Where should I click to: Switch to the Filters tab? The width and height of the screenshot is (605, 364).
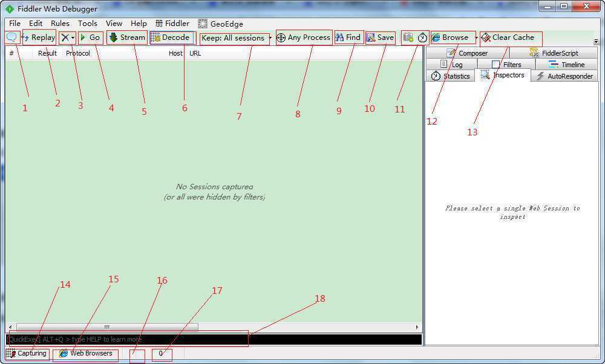coord(506,64)
